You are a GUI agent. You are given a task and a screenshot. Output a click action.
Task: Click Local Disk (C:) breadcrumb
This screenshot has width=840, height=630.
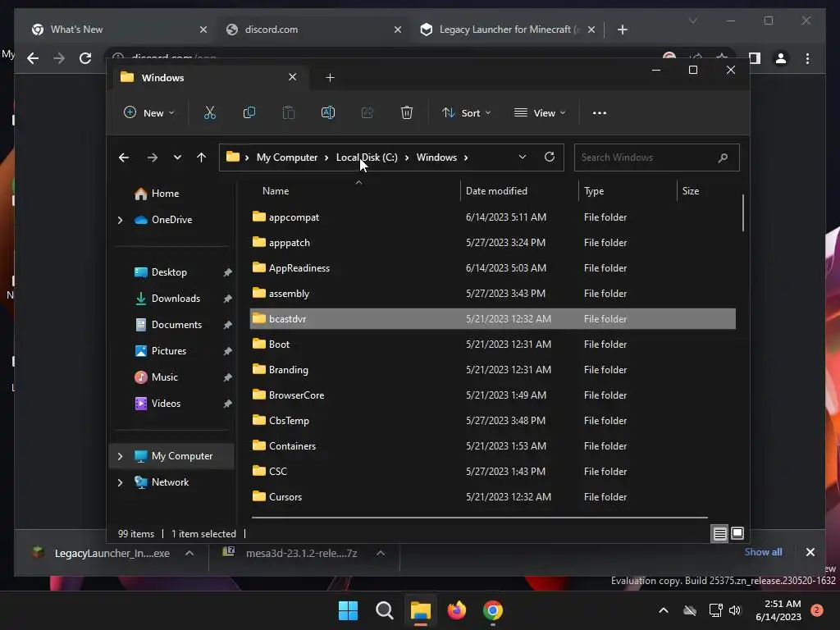pyautogui.click(x=367, y=157)
